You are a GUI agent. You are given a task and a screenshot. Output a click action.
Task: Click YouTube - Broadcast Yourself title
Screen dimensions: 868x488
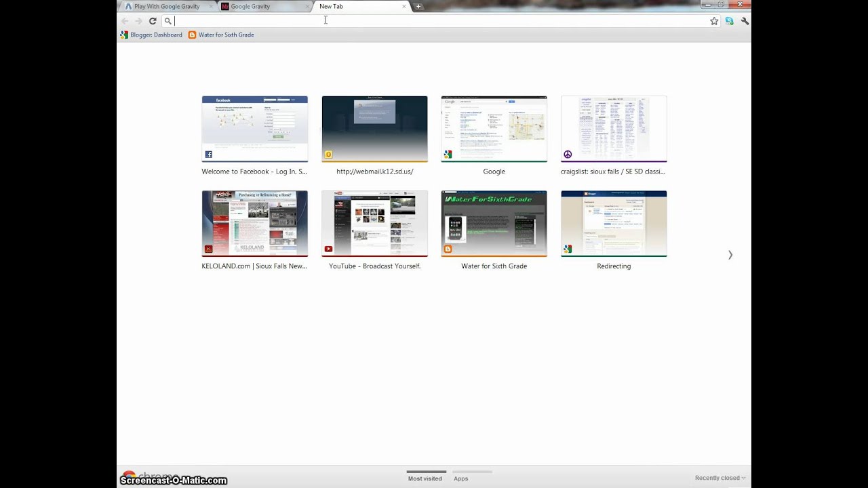tap(374, 266)
